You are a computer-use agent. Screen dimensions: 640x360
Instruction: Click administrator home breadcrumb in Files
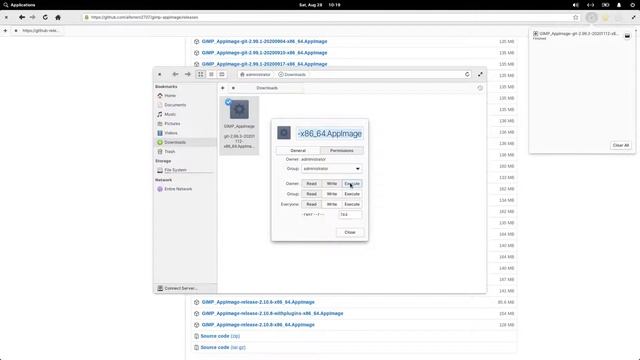click(x=256, y=75)
